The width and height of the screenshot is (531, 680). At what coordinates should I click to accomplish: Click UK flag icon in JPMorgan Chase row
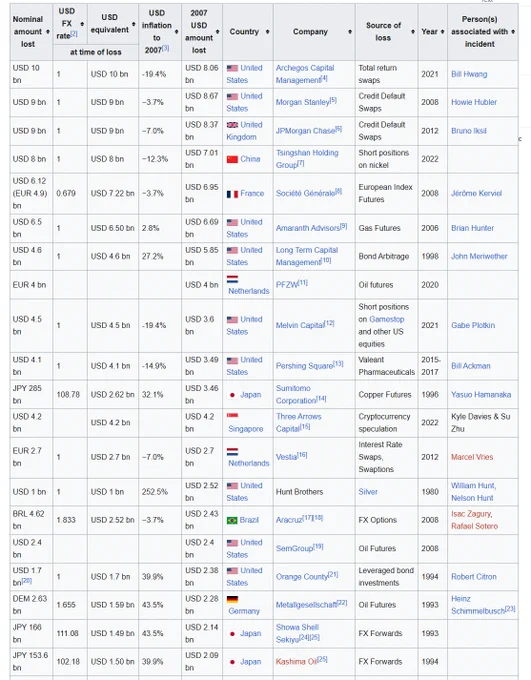(x=232, y=125)
